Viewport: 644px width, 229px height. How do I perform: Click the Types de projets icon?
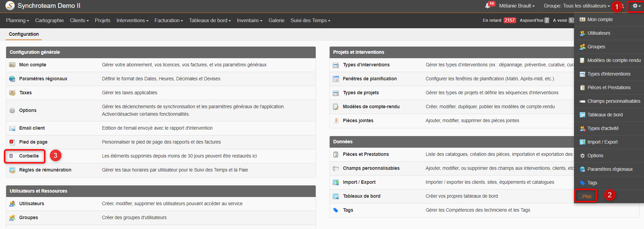(336, 93)
